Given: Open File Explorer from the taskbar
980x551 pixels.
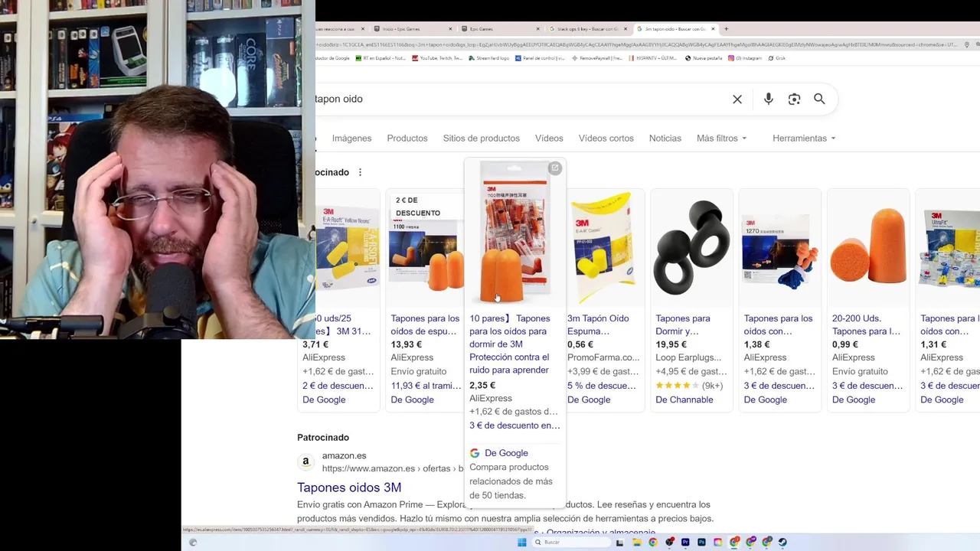Looking at the screenshot, I should coord(636,542).
